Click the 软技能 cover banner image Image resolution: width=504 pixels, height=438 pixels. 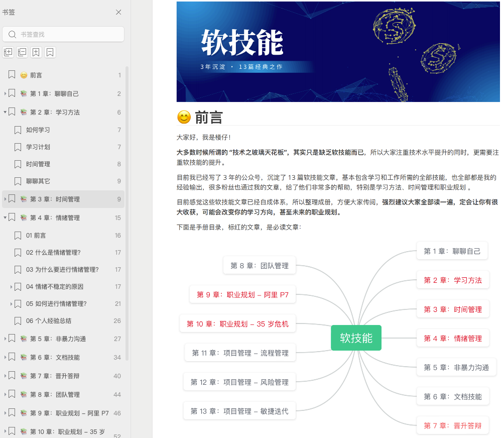pyautogui.click(x=338, y=52)
